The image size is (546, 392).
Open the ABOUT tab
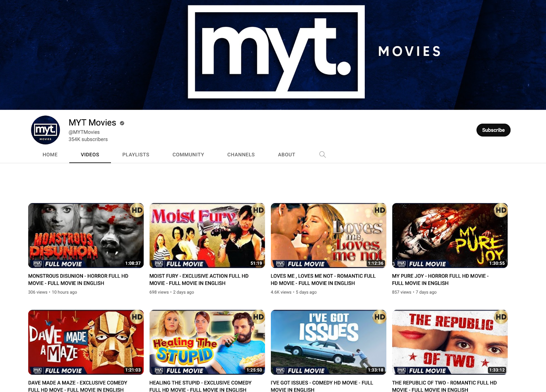pos(287,154)
